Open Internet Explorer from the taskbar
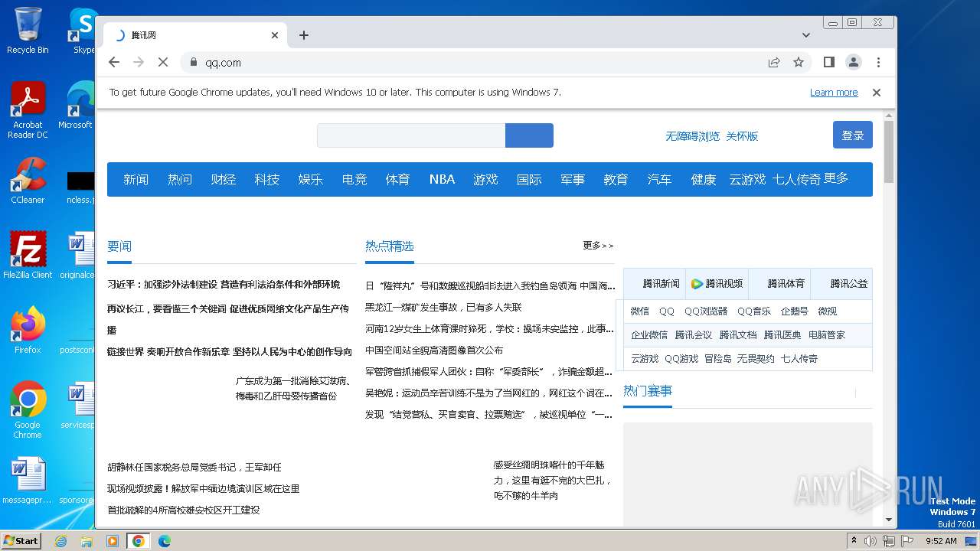The width and height of the screenshot is (980, 551). (60, 541)
